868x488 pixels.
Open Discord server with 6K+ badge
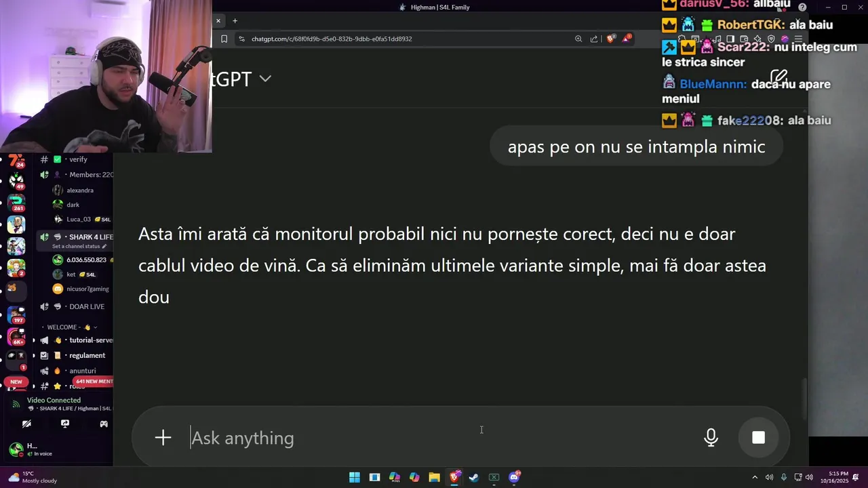(x=16, y=336)
